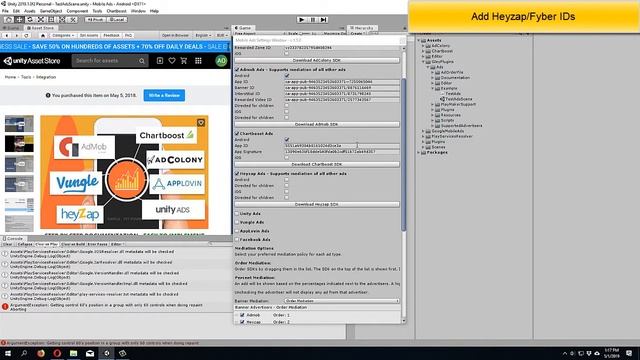
Task: Open the Asset Store downloads icon
Action: (x=160, y=61)
